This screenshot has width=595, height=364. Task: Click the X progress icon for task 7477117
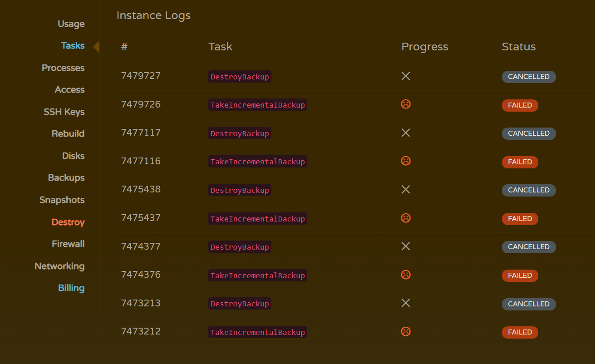(406, 133)
